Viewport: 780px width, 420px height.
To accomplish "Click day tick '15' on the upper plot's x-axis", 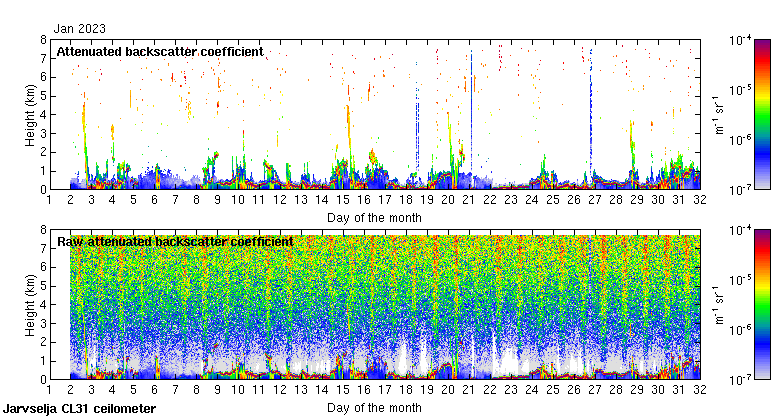I will point(343,200).
